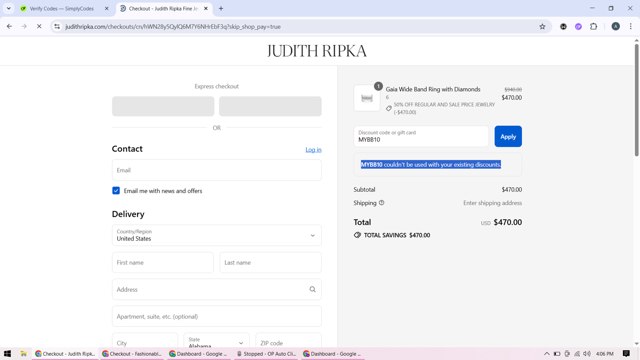The height and width of the screenshot is (360, 640).
Task: Open taskbar clock showing 4:06 PM
Action: 604,353
